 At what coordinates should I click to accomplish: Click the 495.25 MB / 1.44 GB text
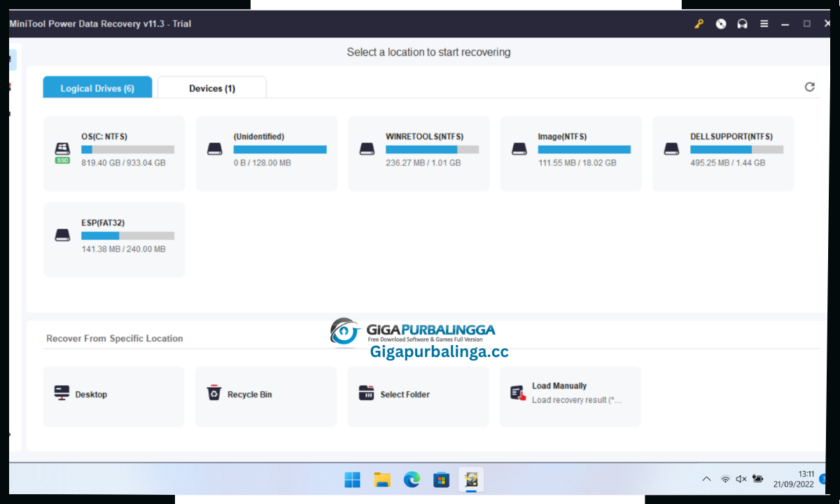click(728, 163)
